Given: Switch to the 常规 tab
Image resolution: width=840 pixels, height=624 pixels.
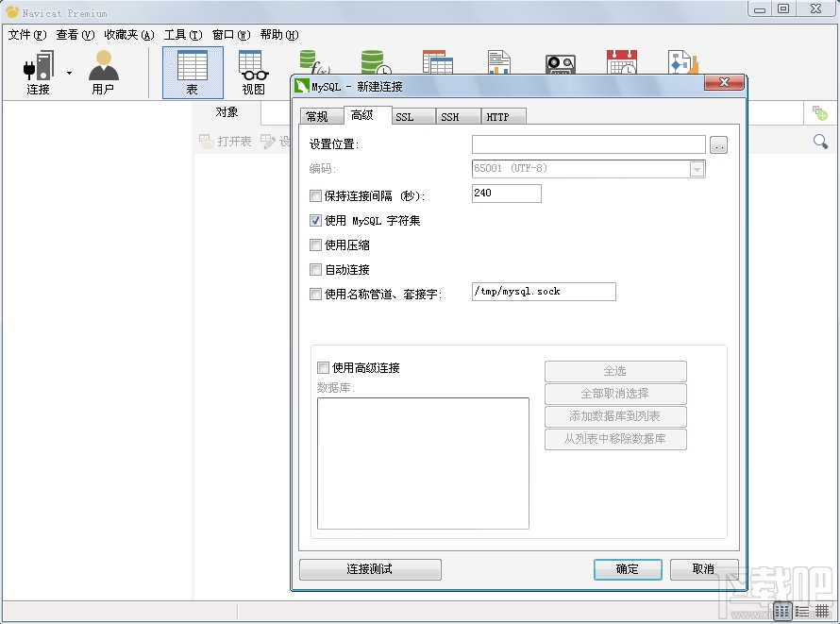Looking at the screenshot, I should pos(322,117).
